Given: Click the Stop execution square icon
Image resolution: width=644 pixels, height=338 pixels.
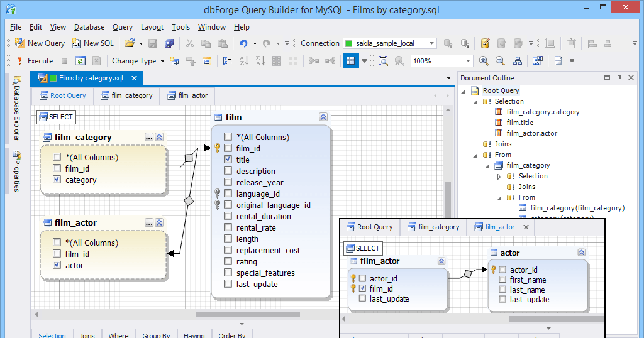Looking at the screenshot, I should pos(65,61).
